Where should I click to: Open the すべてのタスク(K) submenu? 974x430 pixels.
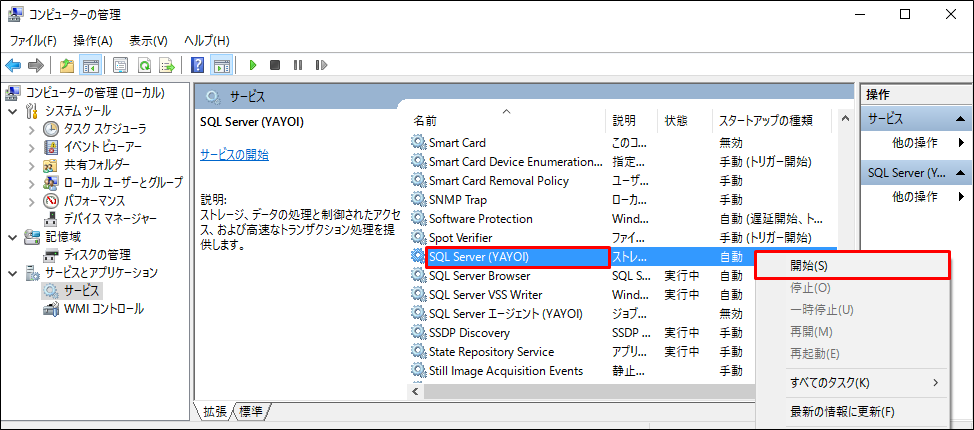pos(829,383)
